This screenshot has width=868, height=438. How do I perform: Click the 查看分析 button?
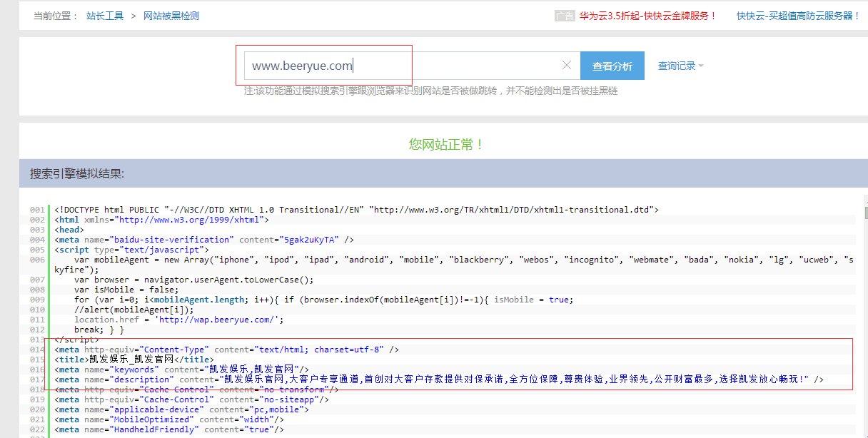pyautogui.click(x=612, y=66)
